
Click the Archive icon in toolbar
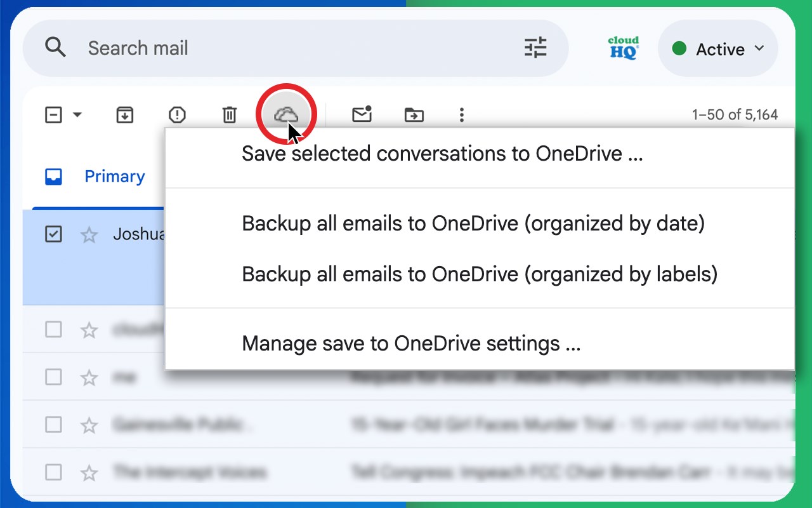[124, 115]
